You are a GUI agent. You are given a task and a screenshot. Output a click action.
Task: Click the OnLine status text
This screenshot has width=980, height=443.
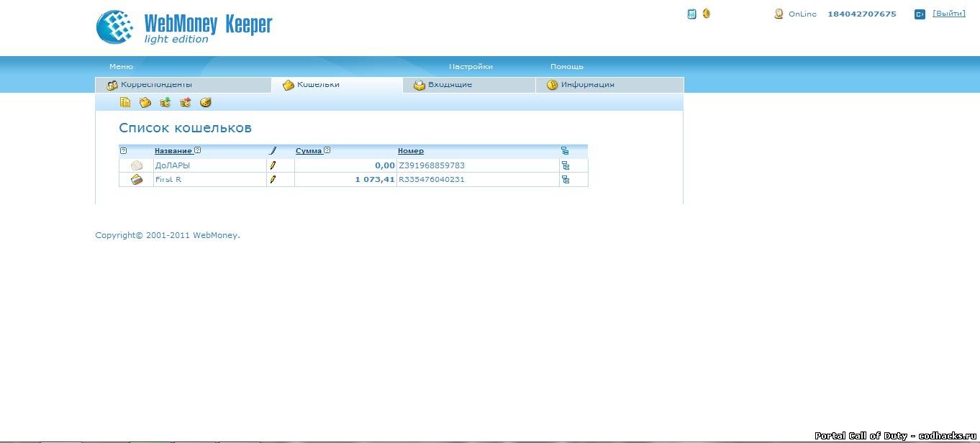pos(802,14)
